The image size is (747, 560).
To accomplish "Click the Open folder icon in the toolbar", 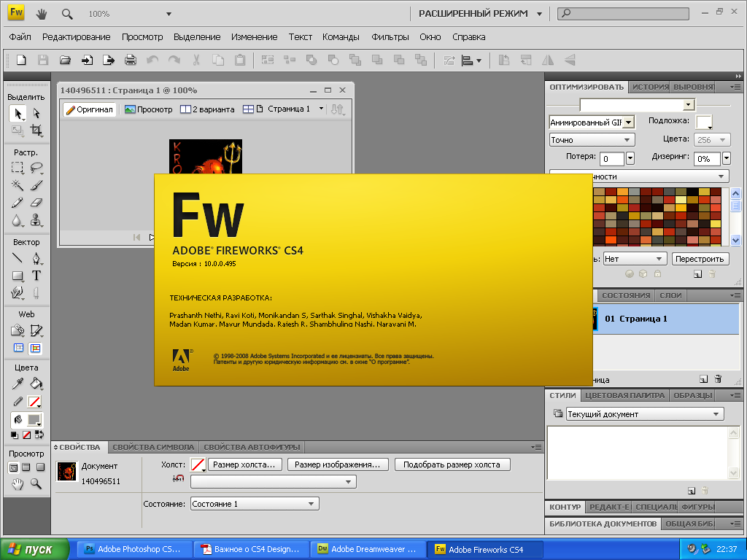I will [x=65, y=60].
